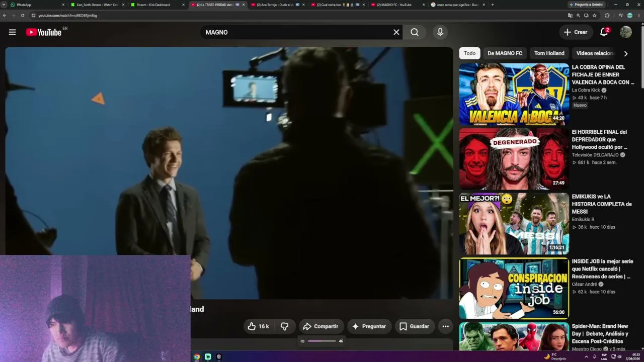Viewport: 644px width, 362px height.
Task: Open a new browser tab
Action: (493, 5)
